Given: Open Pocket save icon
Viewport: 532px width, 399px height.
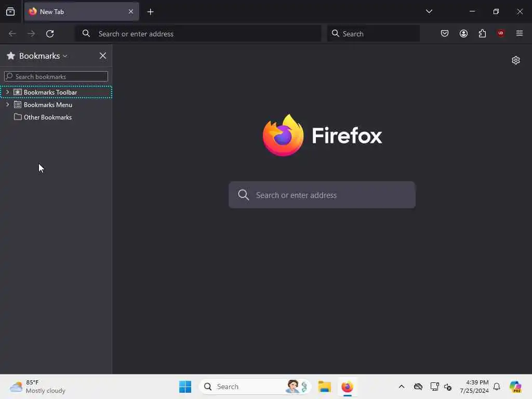Looking at the screenshot, I should [x=445, y=33].
